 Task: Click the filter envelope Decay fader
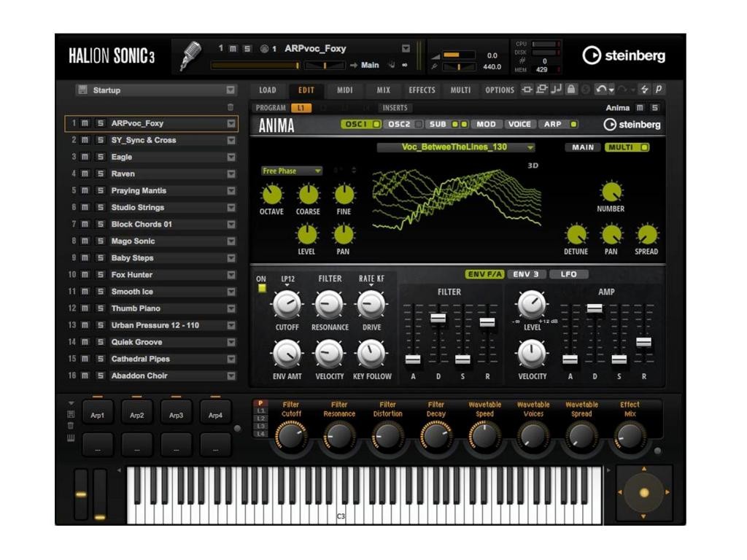coord(438,318)
